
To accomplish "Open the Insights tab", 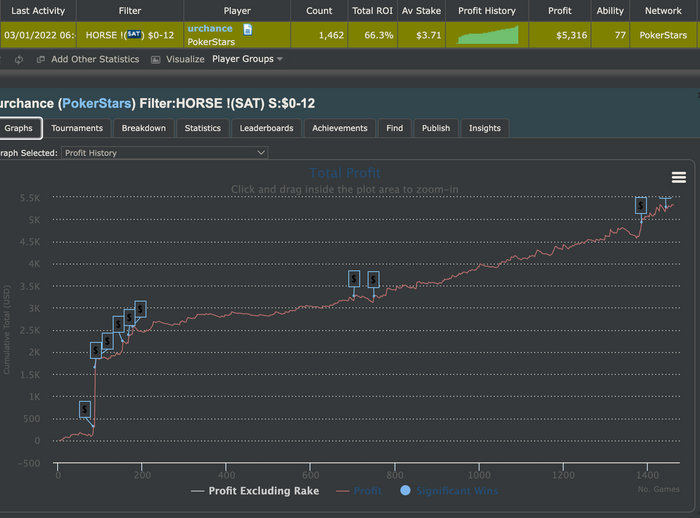I will tap(485, 128).
